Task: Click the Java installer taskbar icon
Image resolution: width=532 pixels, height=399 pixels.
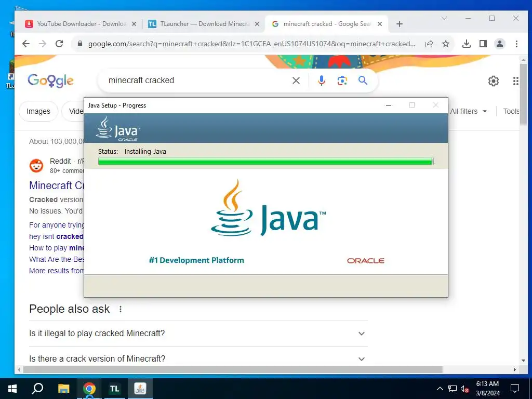Action: point(140,389)
